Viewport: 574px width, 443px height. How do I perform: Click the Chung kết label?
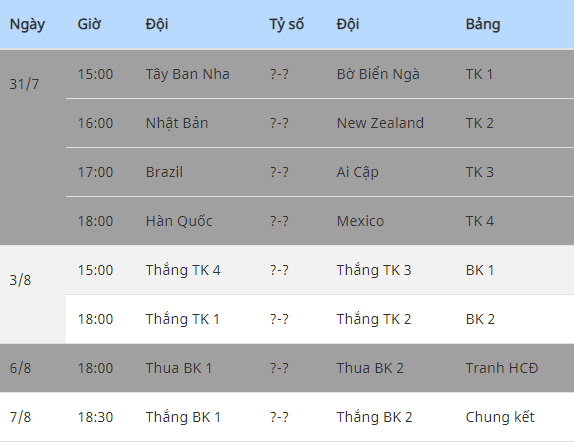tap(500, 417)
